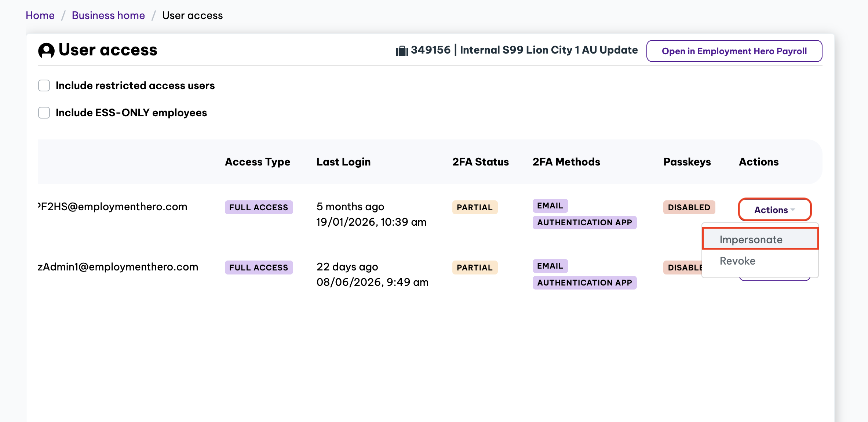868x422 pixels.
Task: Click AUTHENTICATION APP badge in F2HS row
Action: (584, 222)
